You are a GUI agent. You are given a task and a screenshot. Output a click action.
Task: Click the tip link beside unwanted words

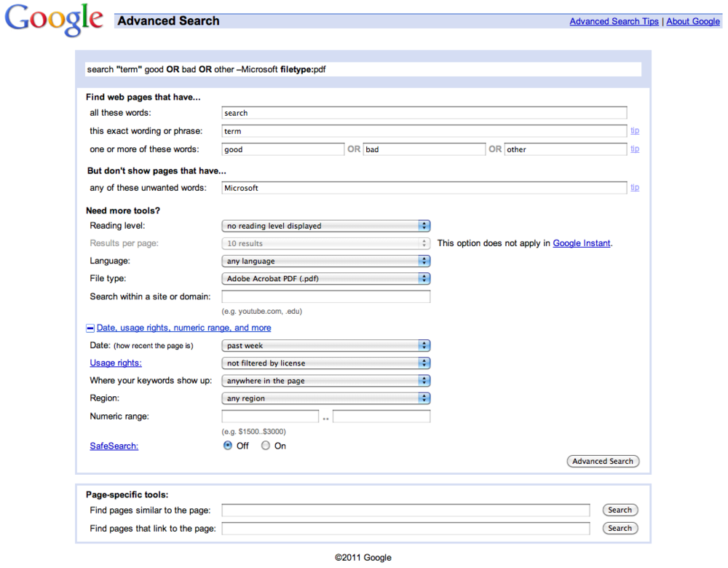(635, 187)
